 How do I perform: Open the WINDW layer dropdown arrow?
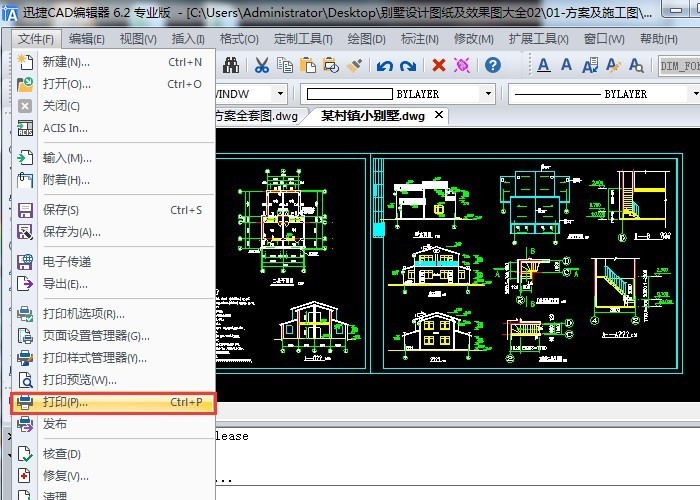click(x=279, y=94)
